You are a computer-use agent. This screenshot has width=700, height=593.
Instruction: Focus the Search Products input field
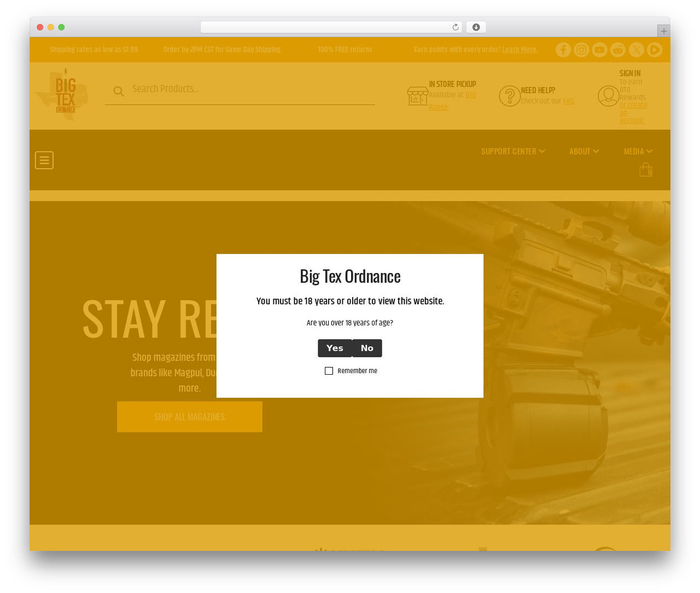pyautogui.click(x=240, y=89)
